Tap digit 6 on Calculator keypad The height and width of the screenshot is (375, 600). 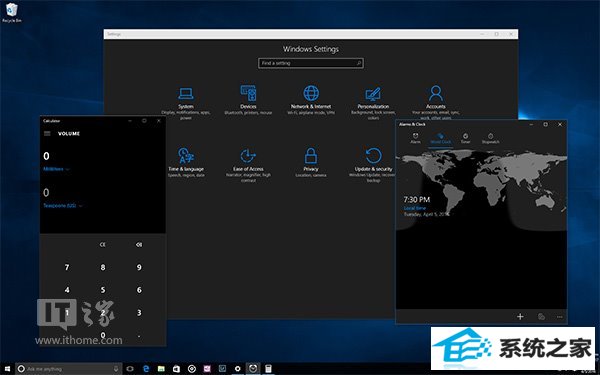139,290
